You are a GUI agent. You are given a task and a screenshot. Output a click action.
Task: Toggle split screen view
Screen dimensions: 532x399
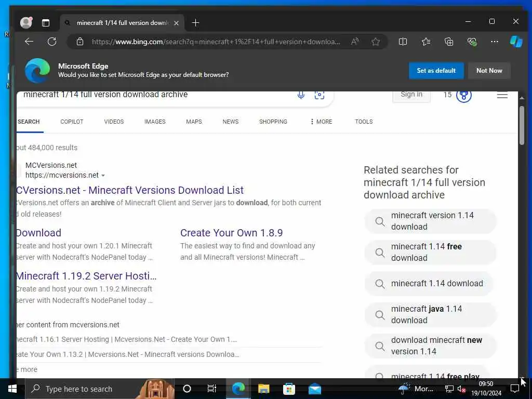click(x=403, y=42)
